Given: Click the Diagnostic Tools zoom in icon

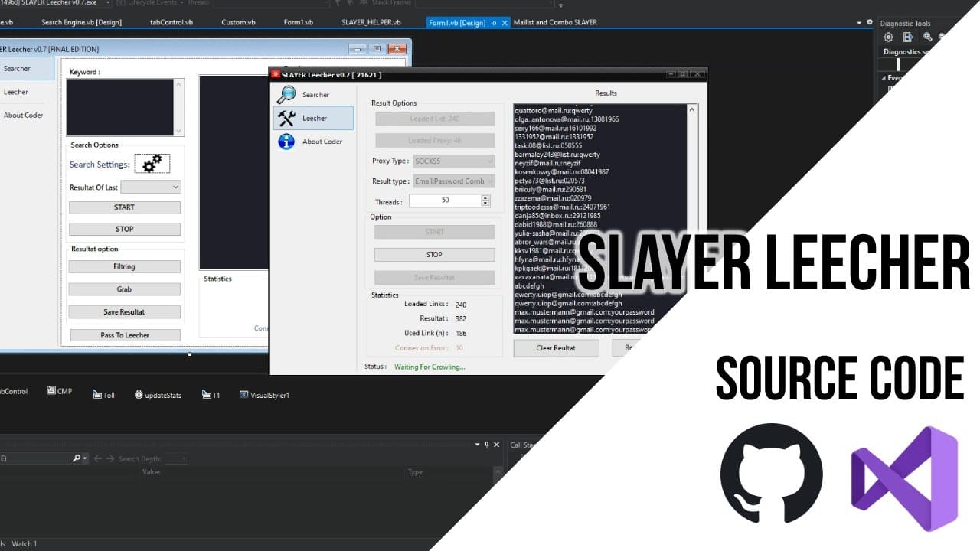Looking at the screenshot, I should coord(927,37).
